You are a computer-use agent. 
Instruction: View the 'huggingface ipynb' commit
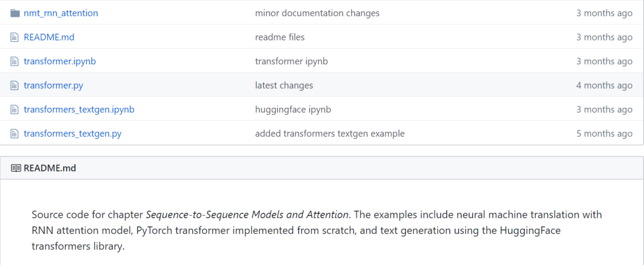[293, 110]
